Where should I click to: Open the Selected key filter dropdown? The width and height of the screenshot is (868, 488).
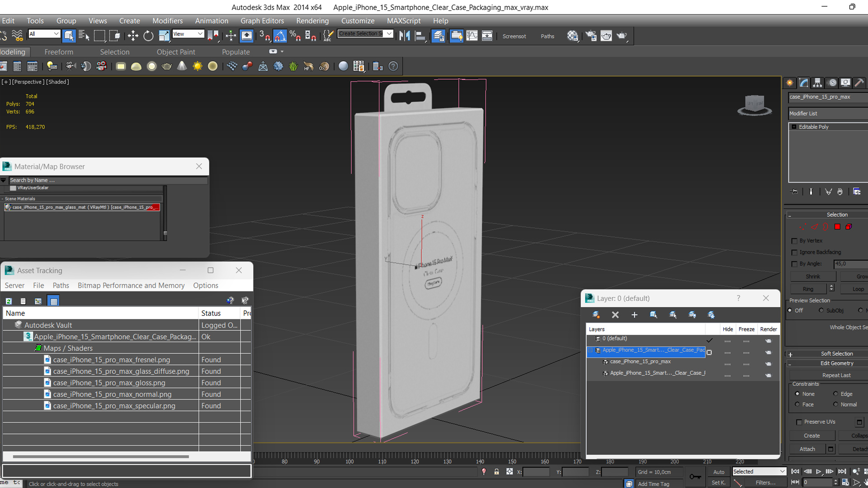tap(759, 471)
